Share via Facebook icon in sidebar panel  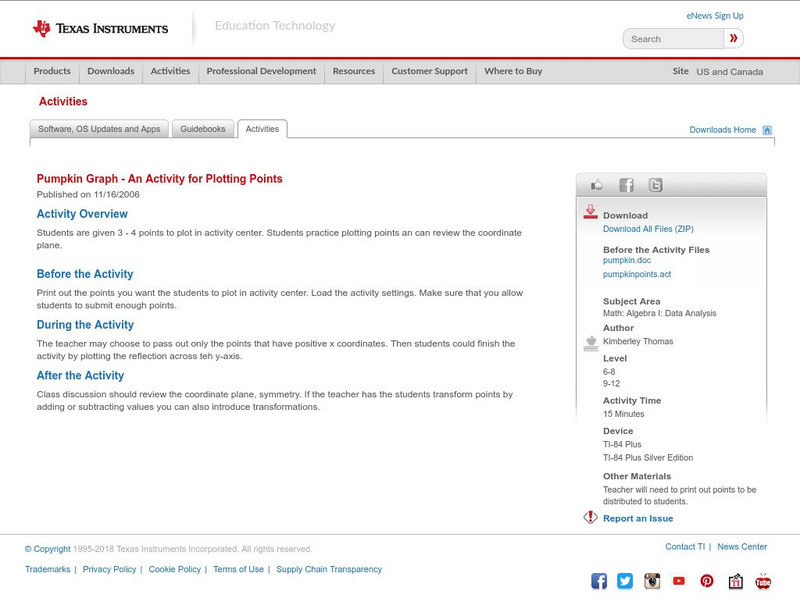point(626,185)
